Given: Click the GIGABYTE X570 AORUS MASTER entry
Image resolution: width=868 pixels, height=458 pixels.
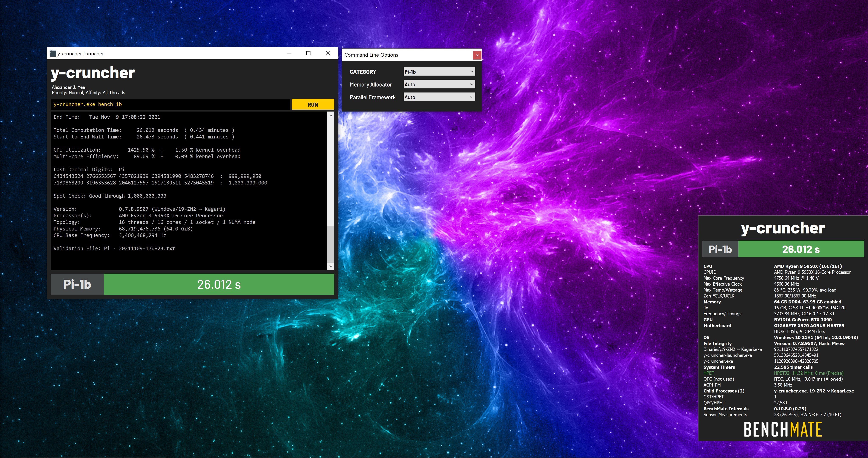Looking at the screenshot, I should [809, 326].
